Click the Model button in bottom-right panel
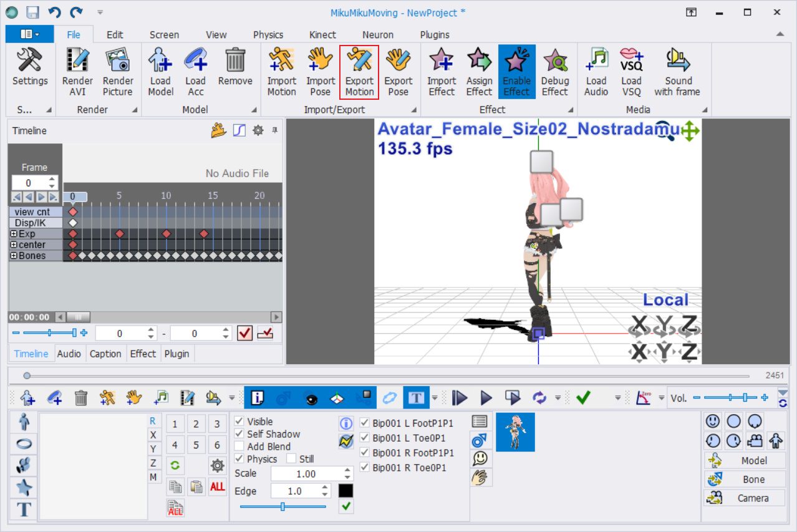 (745, 461)
